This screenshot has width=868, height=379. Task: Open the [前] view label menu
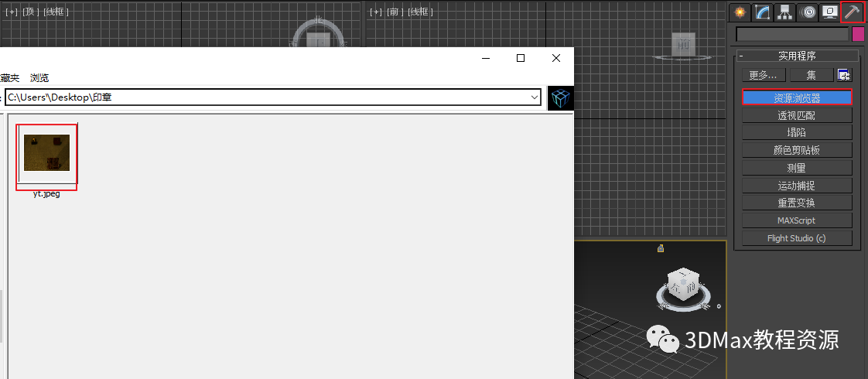pos(395,12)
